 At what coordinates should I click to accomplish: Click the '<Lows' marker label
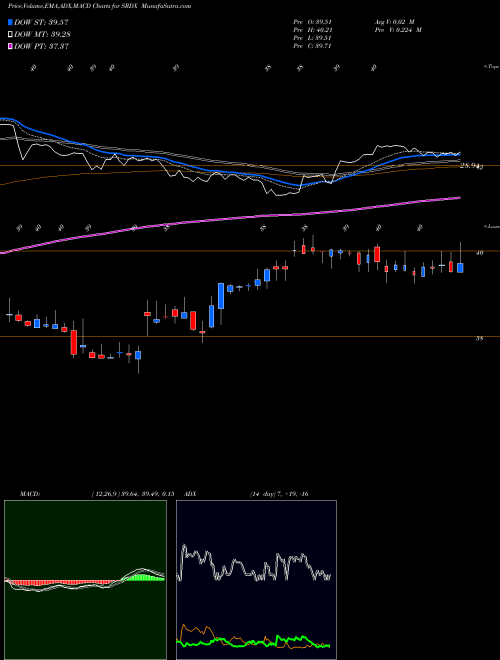(492, 226)
